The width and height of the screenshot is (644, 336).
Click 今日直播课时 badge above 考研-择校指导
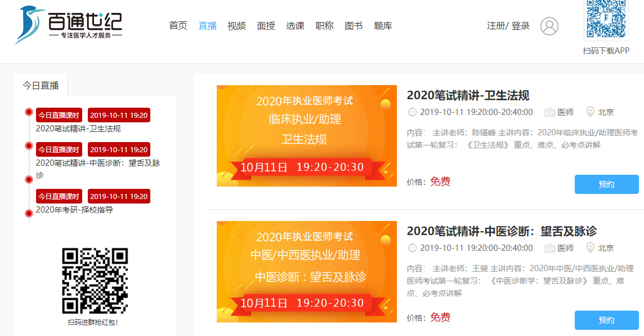(59, 196)
